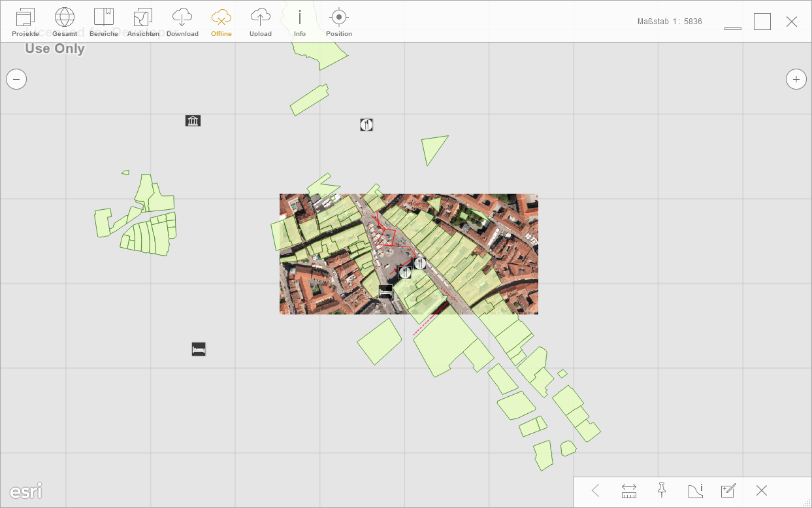The width and height of the screenshot is (812, 508).
Task: Select the add note edit tool
Action: pyautogui.click(x=728, y=491)
